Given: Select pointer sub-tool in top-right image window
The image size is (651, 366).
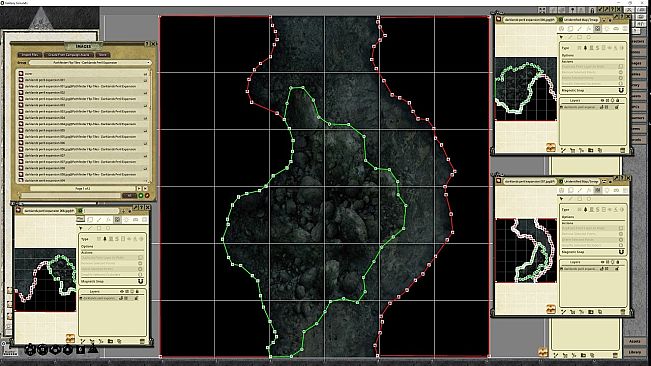Looking at the screenshot, I should coord(561,37).
